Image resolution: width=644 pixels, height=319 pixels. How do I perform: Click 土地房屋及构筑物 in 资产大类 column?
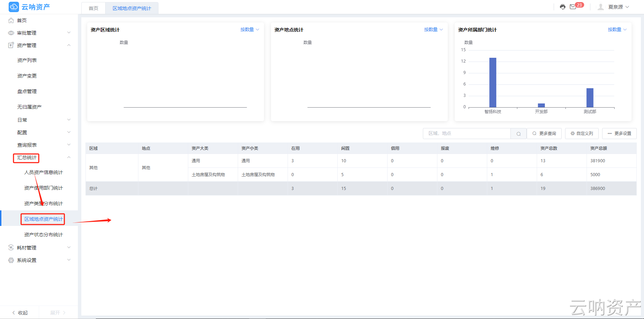coord(208,175)
